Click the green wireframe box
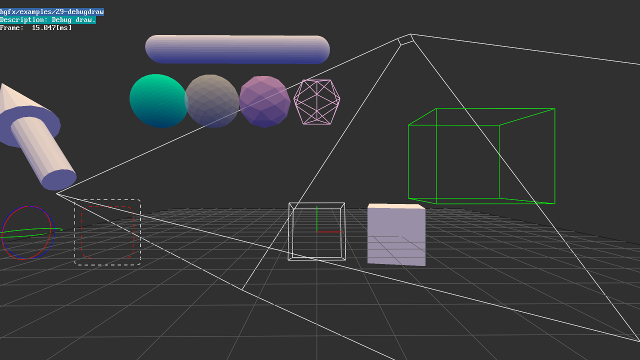The height and width of the screenshot is (360, 640). pyautogui.click(x=482, y=156)
